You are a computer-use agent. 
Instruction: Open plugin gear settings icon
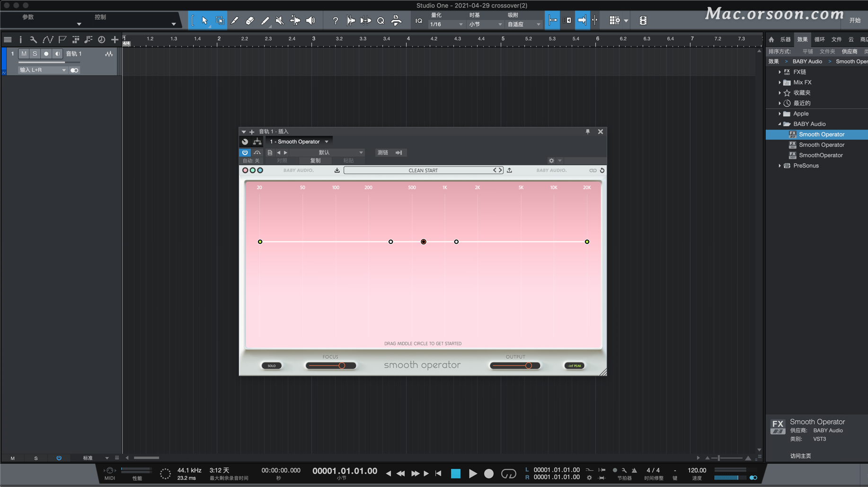[551, 161]
